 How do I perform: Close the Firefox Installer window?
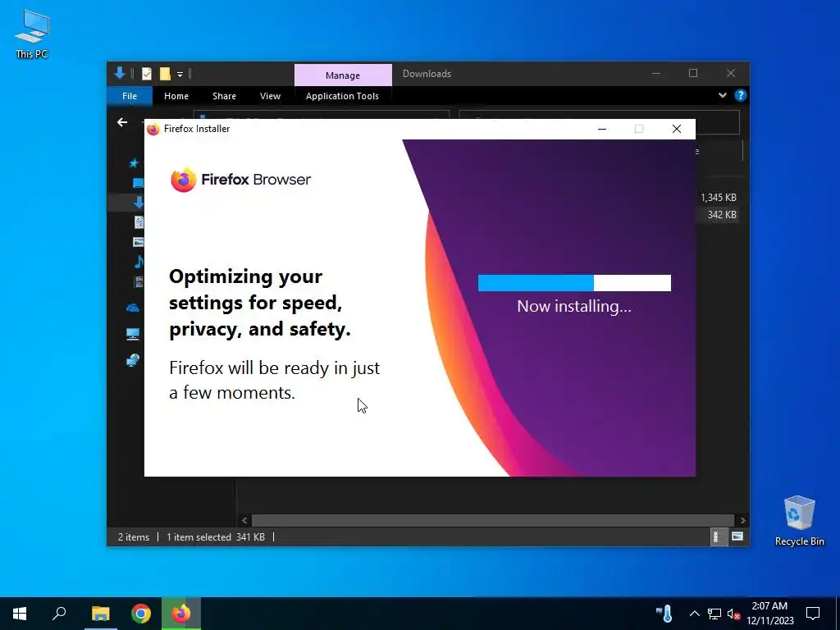tap(677, 129)
